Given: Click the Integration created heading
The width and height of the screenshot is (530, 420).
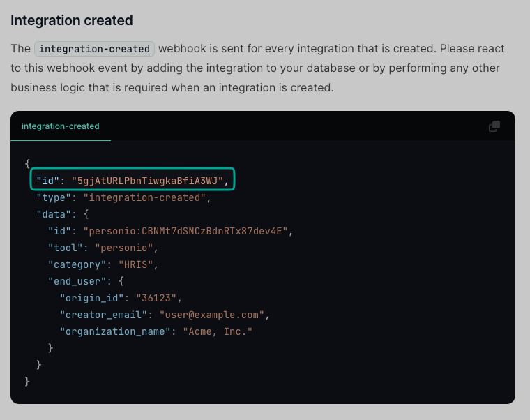Looking at the screenshot, I should pyautogui.click(x=71, y=20).
